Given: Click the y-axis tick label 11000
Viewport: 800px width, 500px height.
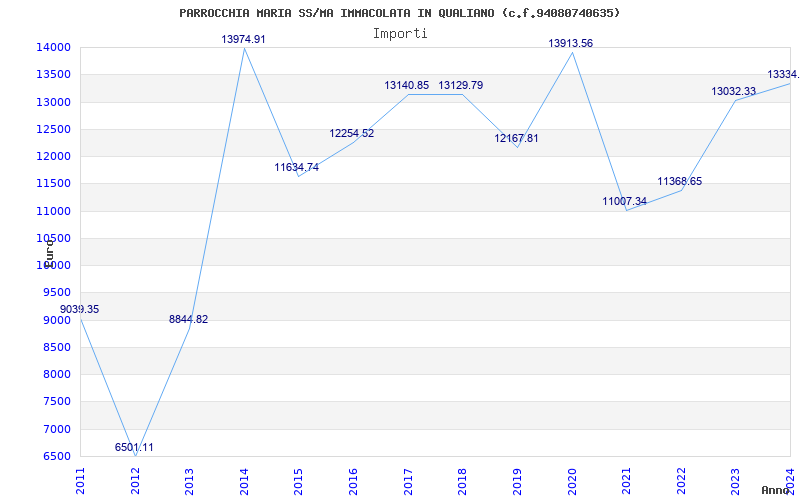Looking at the screenshot, I should 53,211.
